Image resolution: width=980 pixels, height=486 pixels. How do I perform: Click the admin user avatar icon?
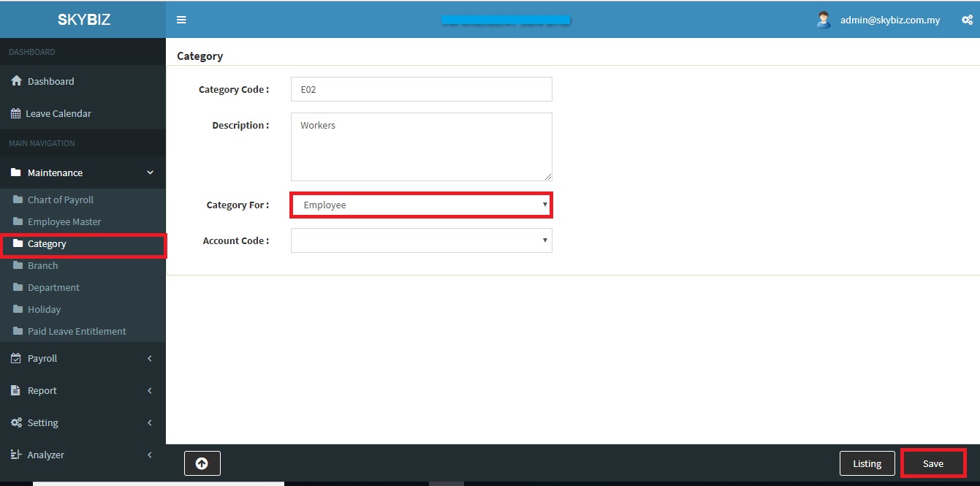click(824, 20)
